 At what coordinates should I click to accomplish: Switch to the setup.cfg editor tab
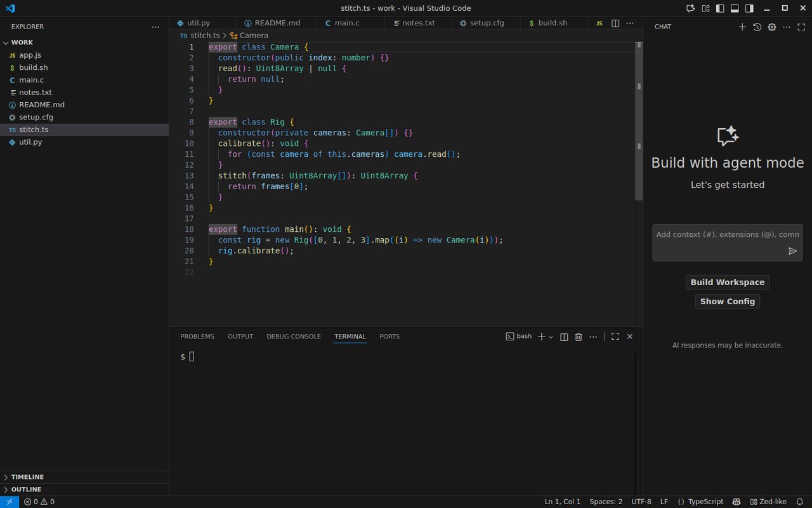click(x=486, y=23)
